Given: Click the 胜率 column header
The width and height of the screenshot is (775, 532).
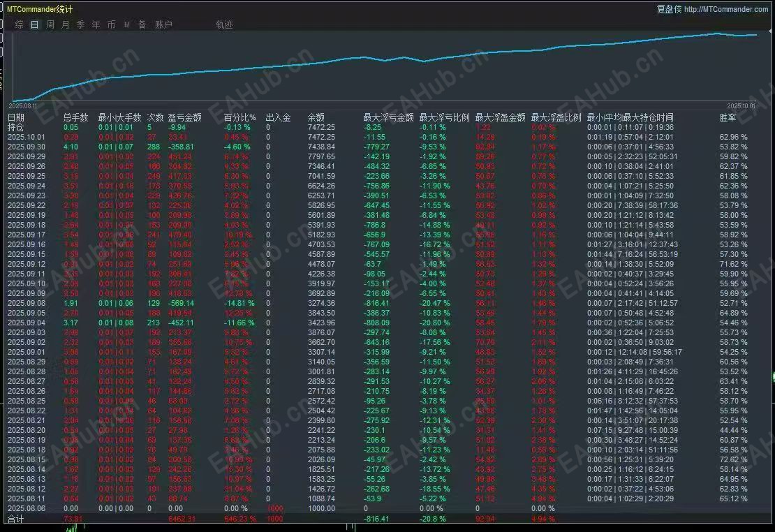Looking at the screenshot, I should click(x=728, y=118).
